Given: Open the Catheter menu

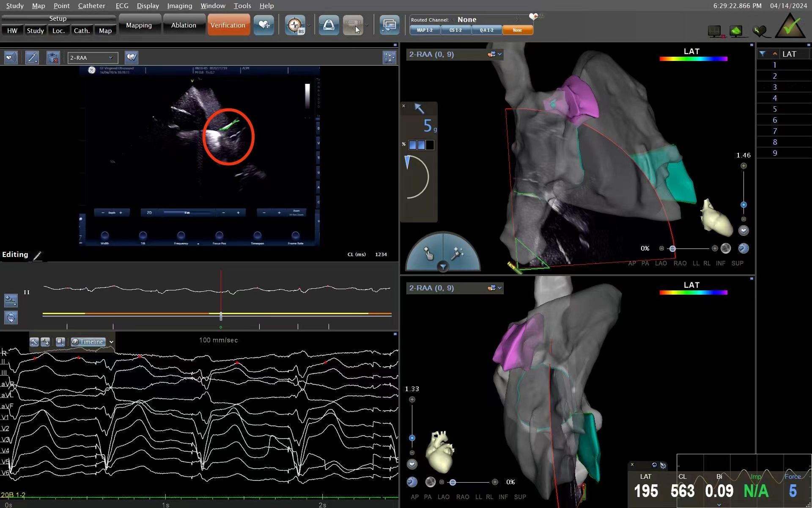Looking at the screenshot, I should click(x=91, y=6).
